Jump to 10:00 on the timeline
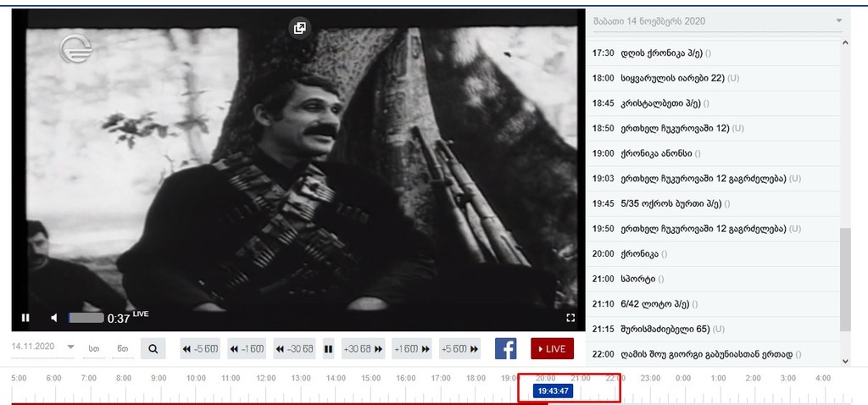The height and width of the screenshot is (405, 868). coord(196,378)
